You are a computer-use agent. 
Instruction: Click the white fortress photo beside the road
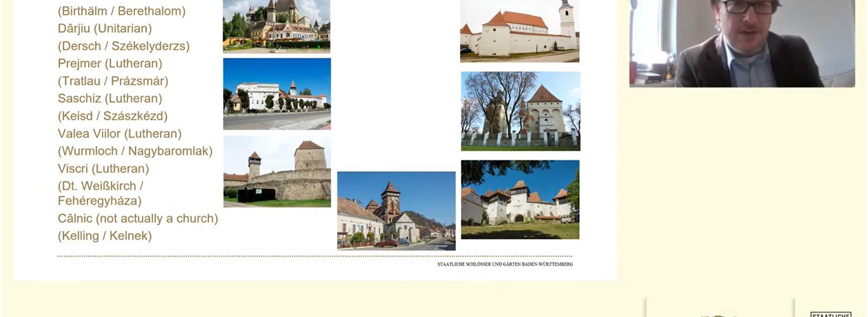coord(276,94)
